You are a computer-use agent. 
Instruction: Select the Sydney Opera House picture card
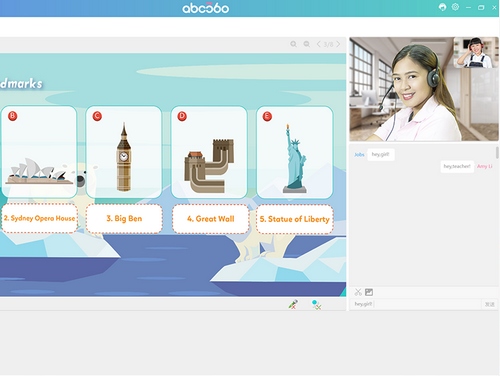pos(39,152)
